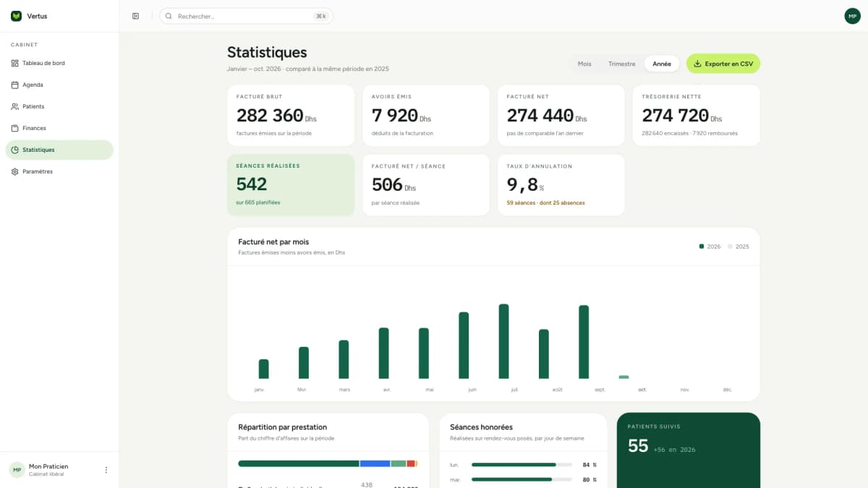Click the blue segment of prestation bar

coord(375,463)
